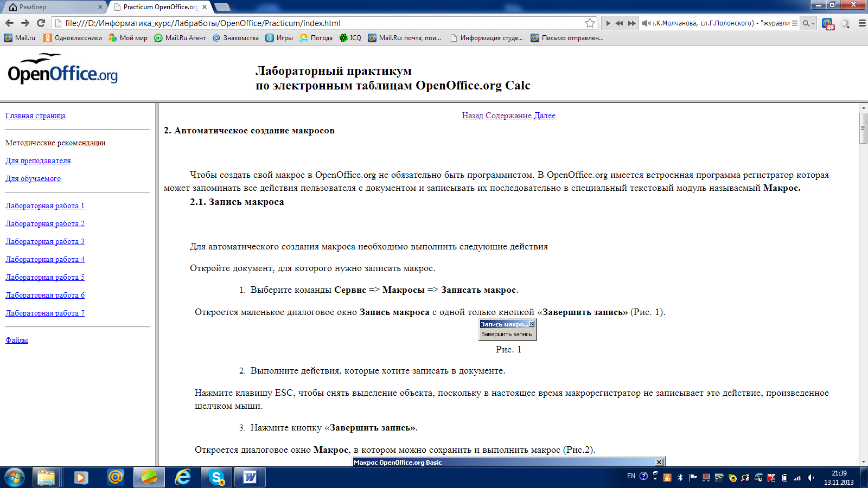Open Лабораторная работа 5
Image resolution: width=868 pixels, height=488 pixels.
pos(45,277)
